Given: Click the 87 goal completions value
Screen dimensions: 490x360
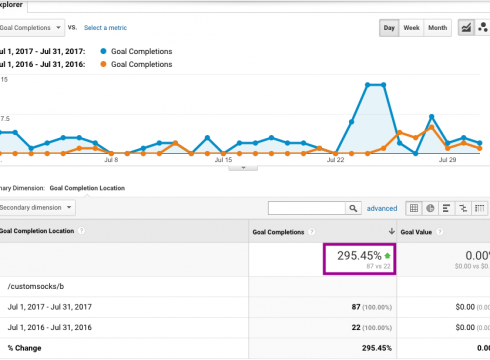Looking at the screenshot, I should click(x=356, y=307).
